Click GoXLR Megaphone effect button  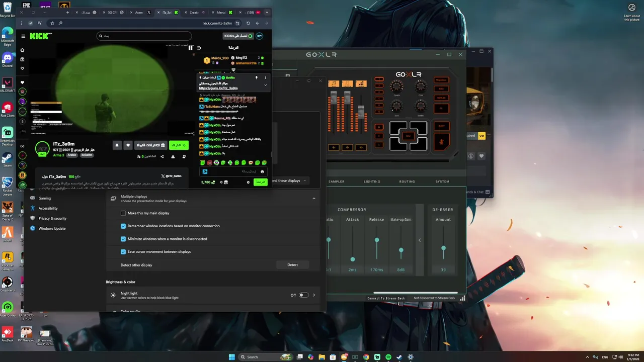(441, 80)
